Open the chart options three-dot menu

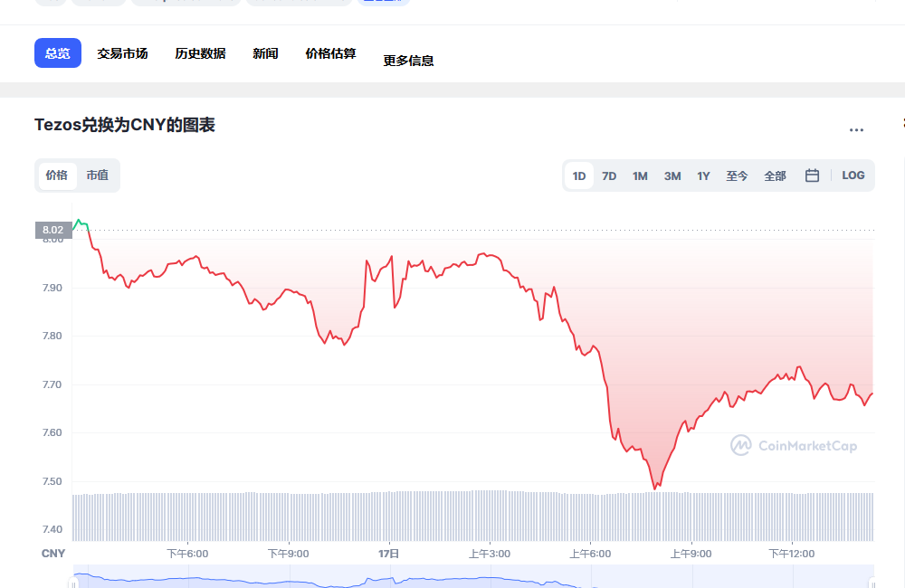pos(856,130)
